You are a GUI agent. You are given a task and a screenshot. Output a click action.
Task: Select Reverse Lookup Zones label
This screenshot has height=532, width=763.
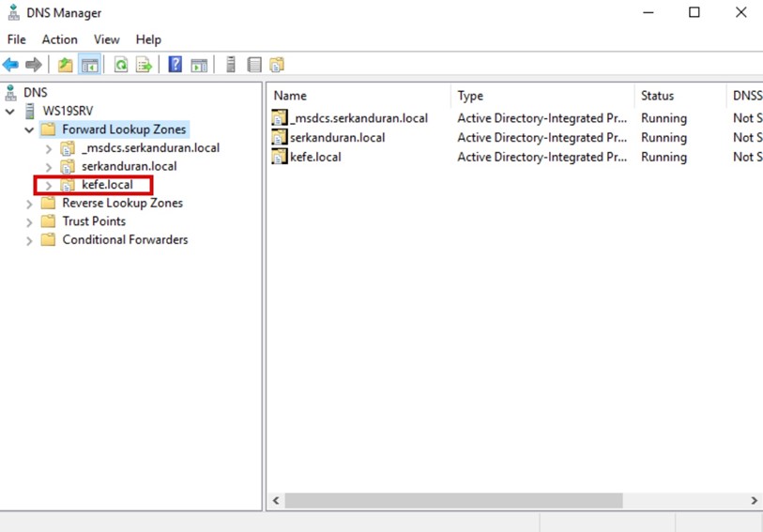coord(123,203)
